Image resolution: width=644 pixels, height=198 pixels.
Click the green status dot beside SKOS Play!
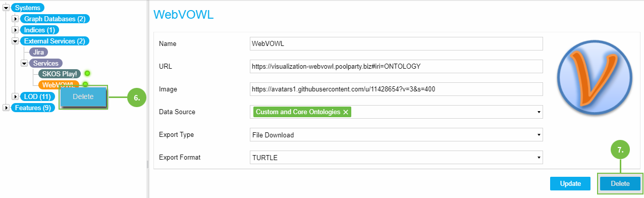point(87,74)
